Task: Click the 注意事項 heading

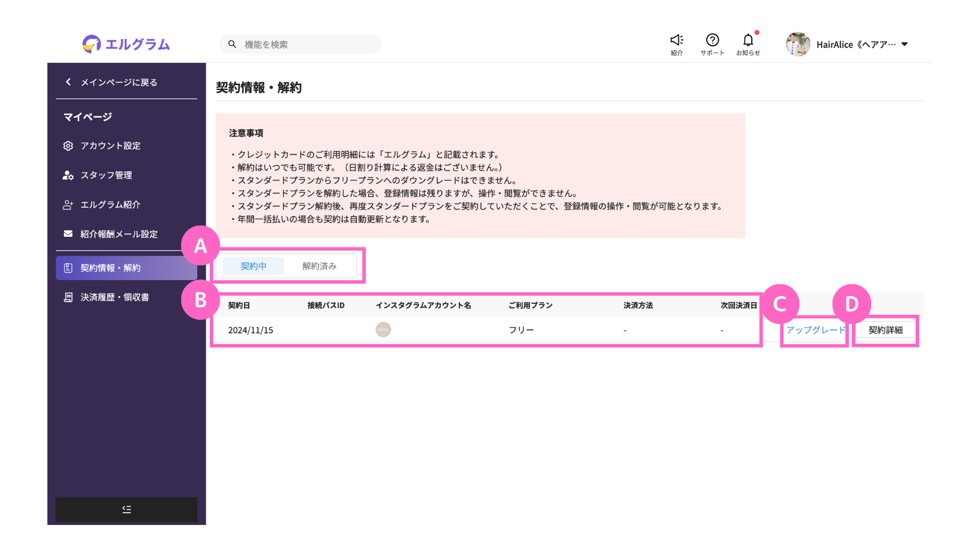Action: (x=246, y=133)
